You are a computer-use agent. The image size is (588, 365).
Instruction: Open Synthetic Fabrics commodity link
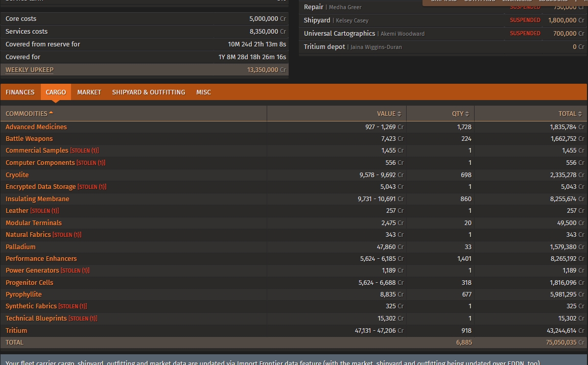[x=31, y=306]
